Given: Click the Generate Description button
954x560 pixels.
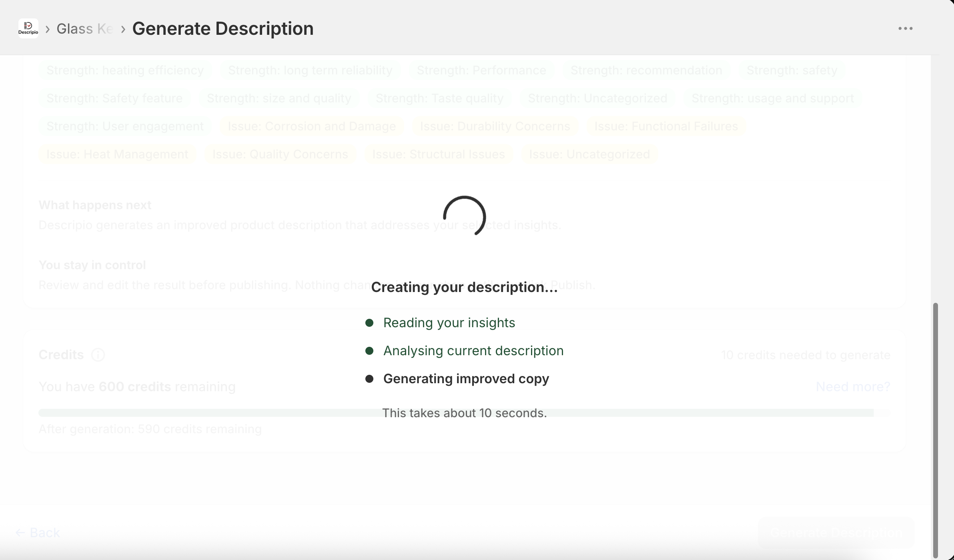Looking at the screenshot, I should point(836,533).
